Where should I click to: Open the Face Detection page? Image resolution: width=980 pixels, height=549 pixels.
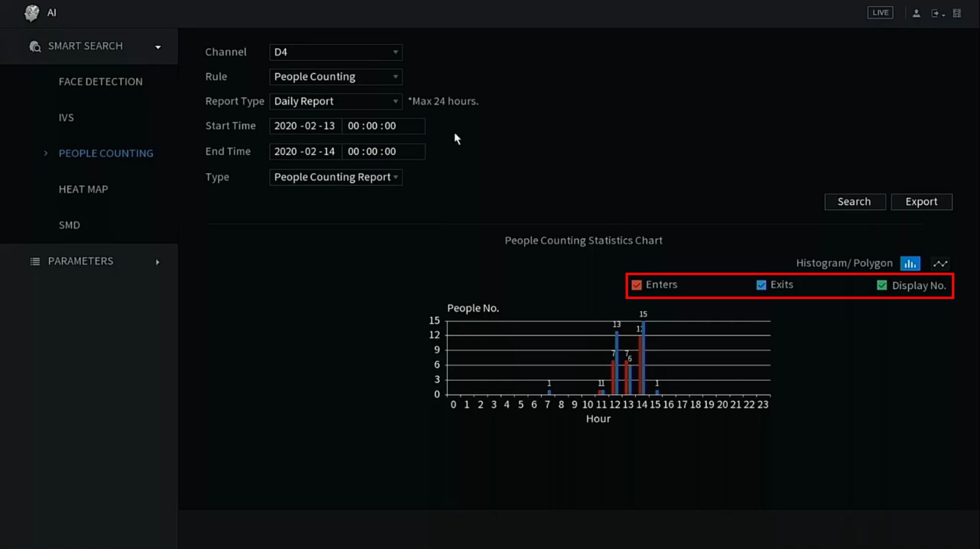click(100, 82)
